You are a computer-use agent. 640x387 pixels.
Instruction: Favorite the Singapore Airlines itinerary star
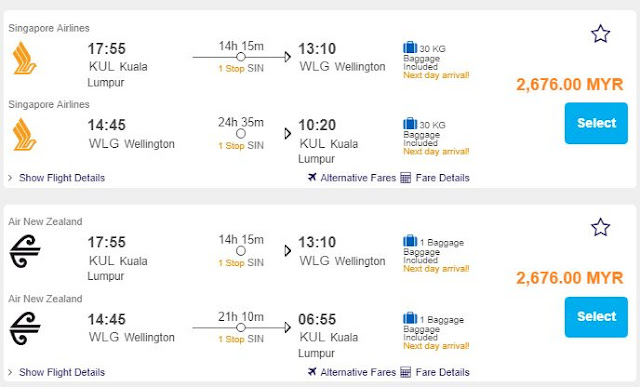[600, 34]
